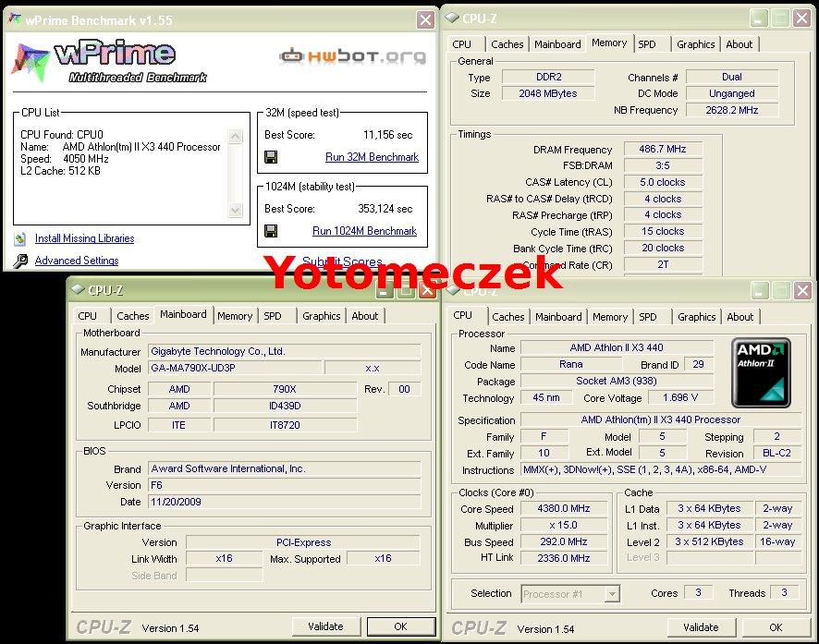
Task: Switch to Caches tab in Memory window
Action: pyautogui.click(x=507, y=44)
